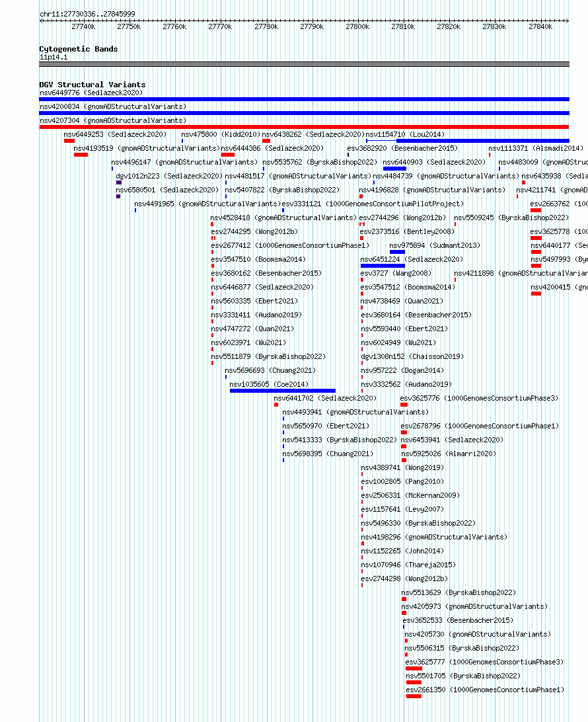Click esv1157641 (Levy2007)

pyautogui.click(x=402, y=509)
